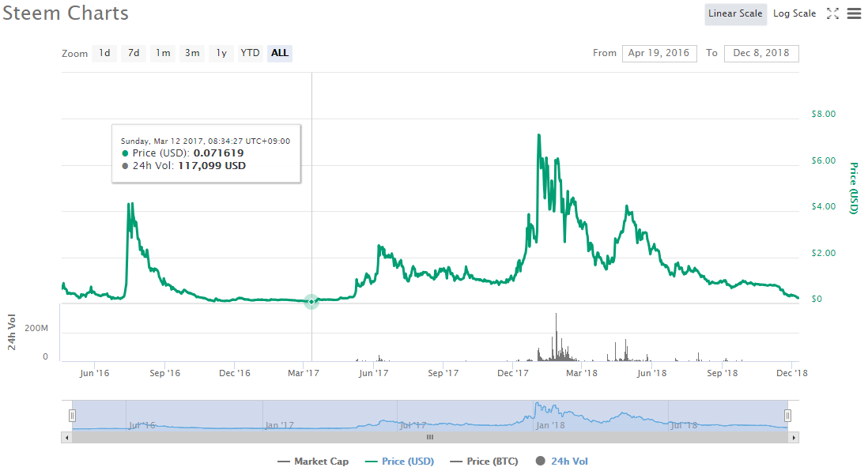Click the $6.00 price axis label

coord(823,160)
